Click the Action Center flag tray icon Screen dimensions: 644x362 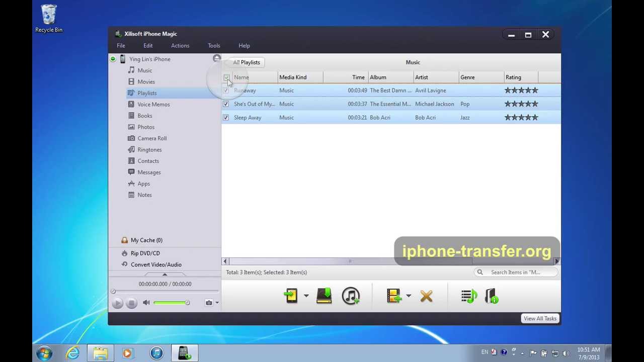click(x=533, y=353)
